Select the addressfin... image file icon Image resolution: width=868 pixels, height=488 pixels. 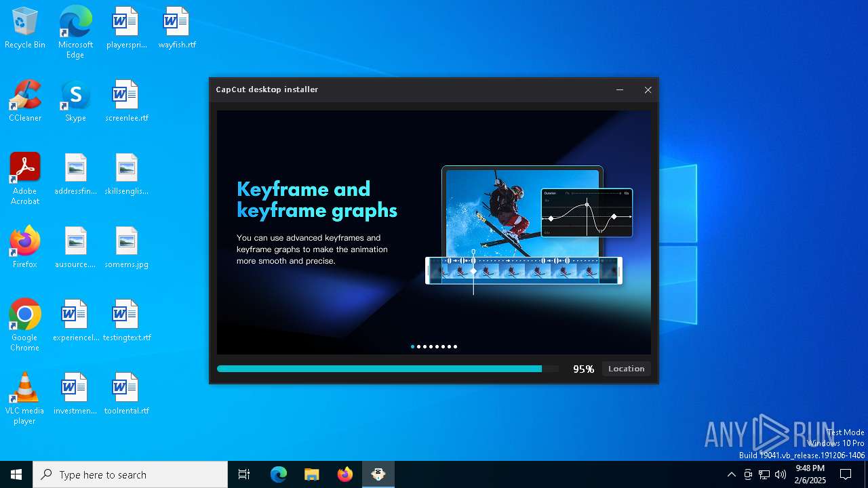tap(75, 174)
